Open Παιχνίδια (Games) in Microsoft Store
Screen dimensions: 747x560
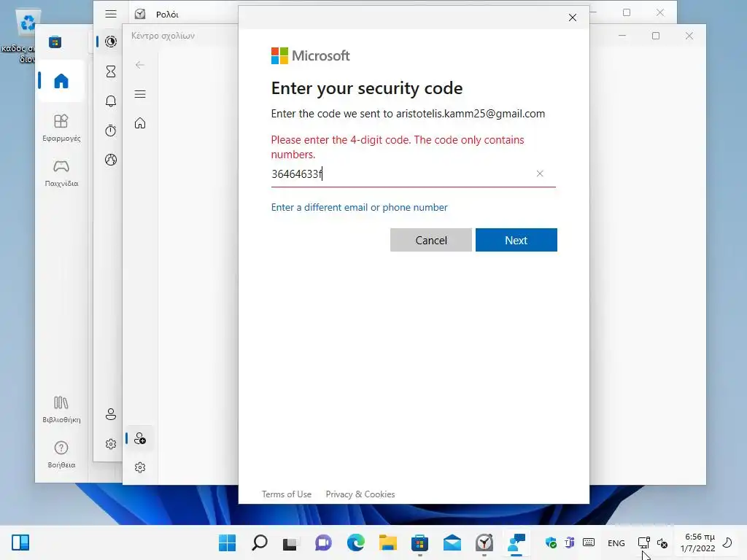pyautogui.click(x=61, y=174)
